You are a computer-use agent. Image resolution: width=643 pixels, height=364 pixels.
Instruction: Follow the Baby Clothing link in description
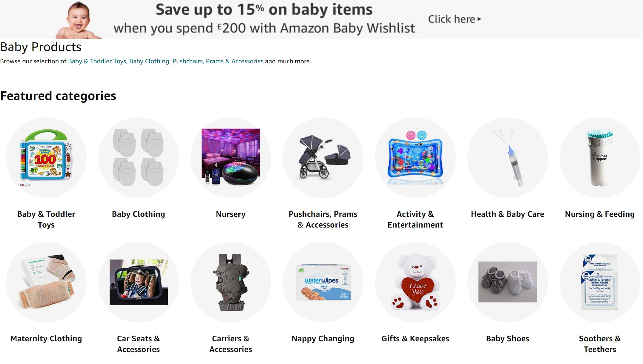click(x=149, y=61)
